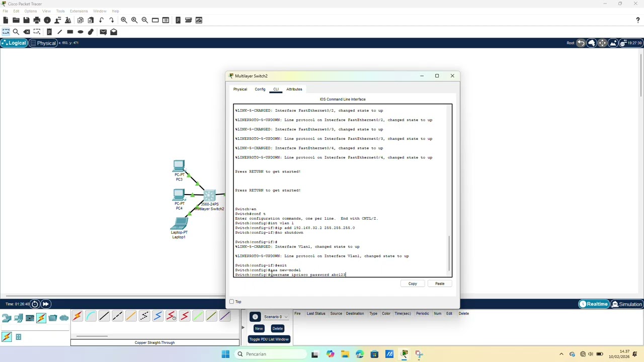Click Toggle PDU List Window button
644x362 pixels.
click(269, 339)
